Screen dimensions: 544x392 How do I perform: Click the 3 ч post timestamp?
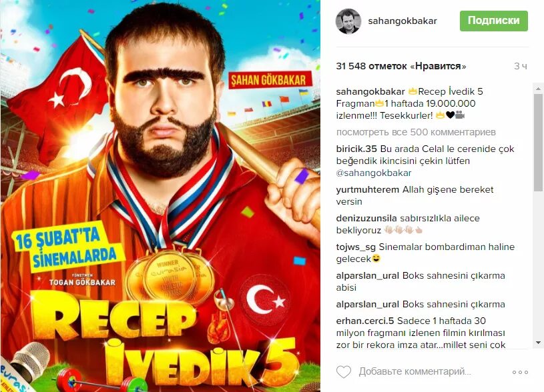(521, 66)
